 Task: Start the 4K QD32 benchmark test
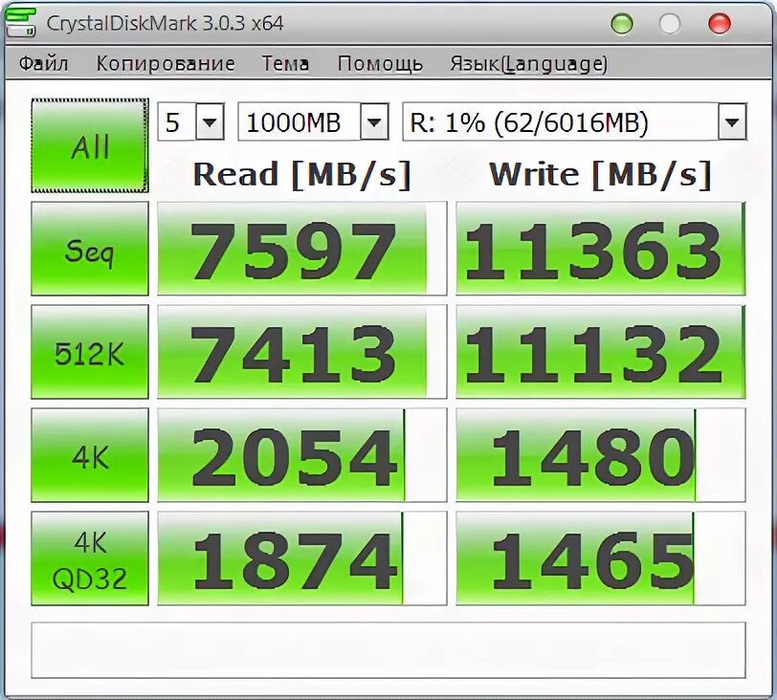tap(90, 558)
